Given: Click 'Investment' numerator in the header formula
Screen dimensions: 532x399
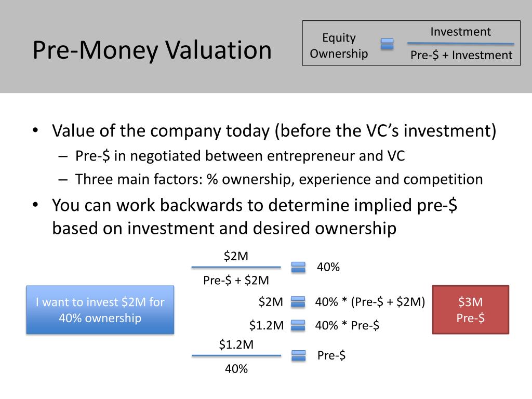Looking at the screenshot, I should [460, 32].
